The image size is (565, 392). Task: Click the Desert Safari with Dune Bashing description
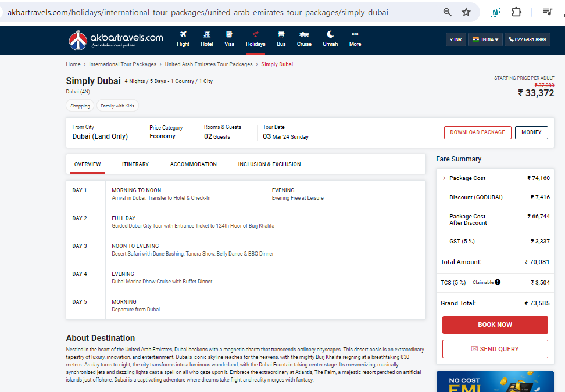click(193, 254)
